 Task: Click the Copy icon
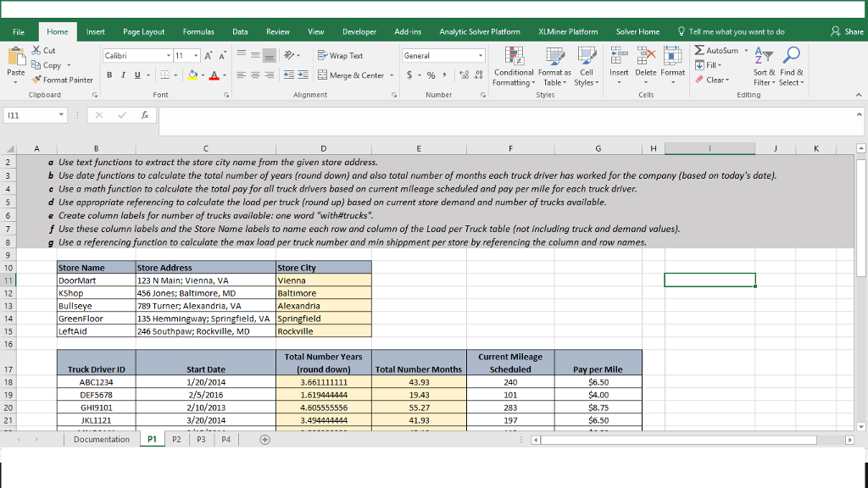tap(36, 64)
